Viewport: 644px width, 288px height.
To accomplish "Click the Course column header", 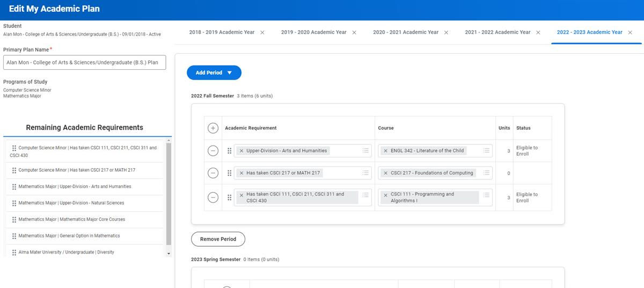I will (x=386, y=128).
